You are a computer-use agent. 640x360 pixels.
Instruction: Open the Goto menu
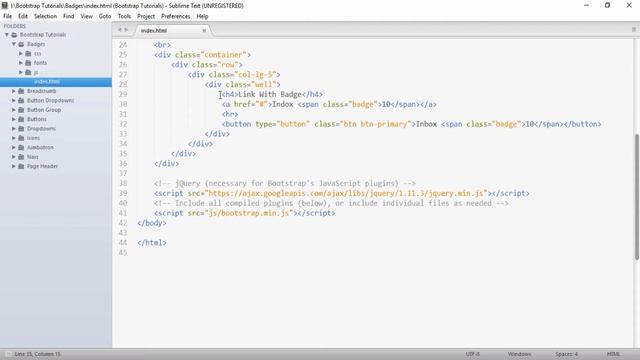point(105,16)
